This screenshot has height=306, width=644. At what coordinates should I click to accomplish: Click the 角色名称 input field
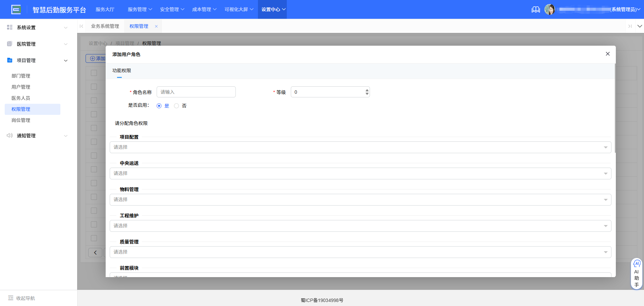point(196,92)
